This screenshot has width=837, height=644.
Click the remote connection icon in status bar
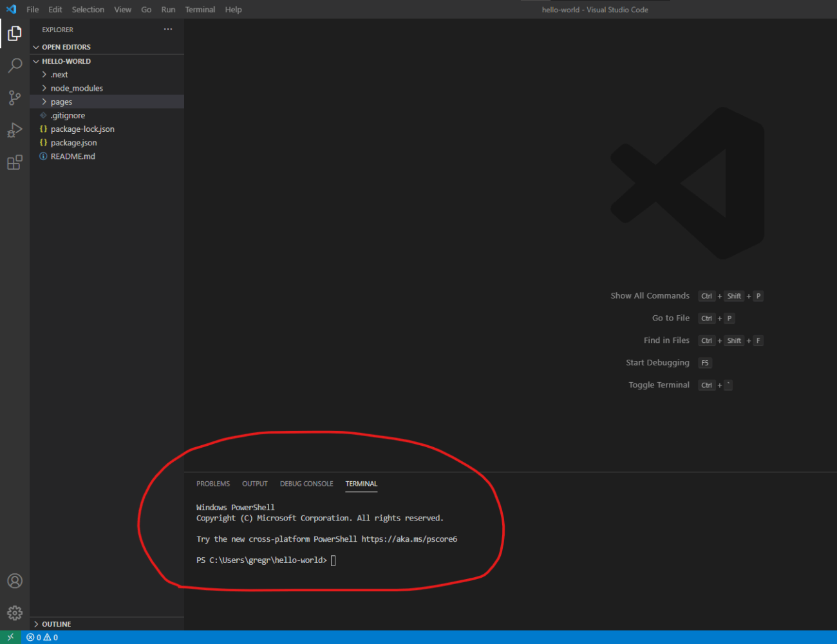click(x=10, y=637)
